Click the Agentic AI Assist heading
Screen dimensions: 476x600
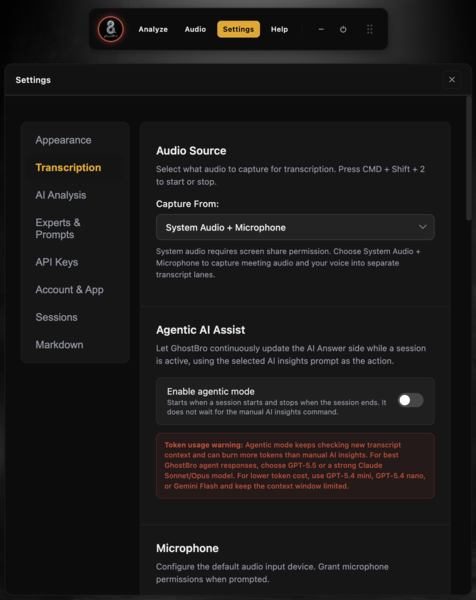[x=201, y=330]
